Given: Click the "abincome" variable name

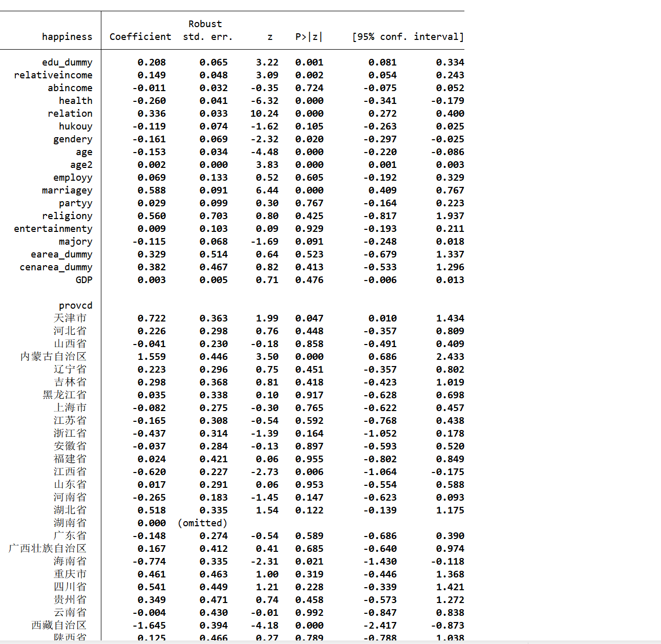Looking at the screenshot, I should click(x=70, y=88).
